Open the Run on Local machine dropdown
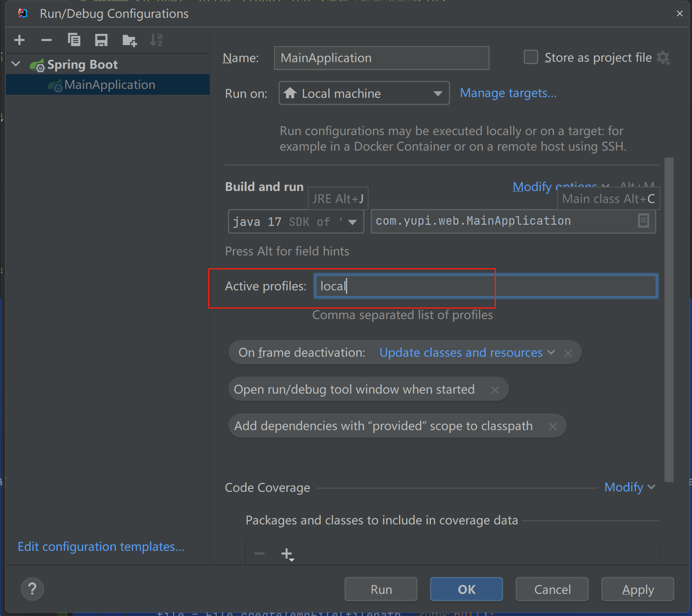Viewport: 692px width, 616px height. pyautogui.click(x=364, y=93)
